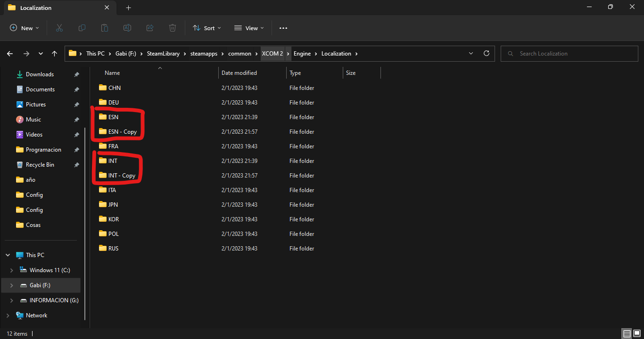Expand address bar history dropdown

[471, 54]
